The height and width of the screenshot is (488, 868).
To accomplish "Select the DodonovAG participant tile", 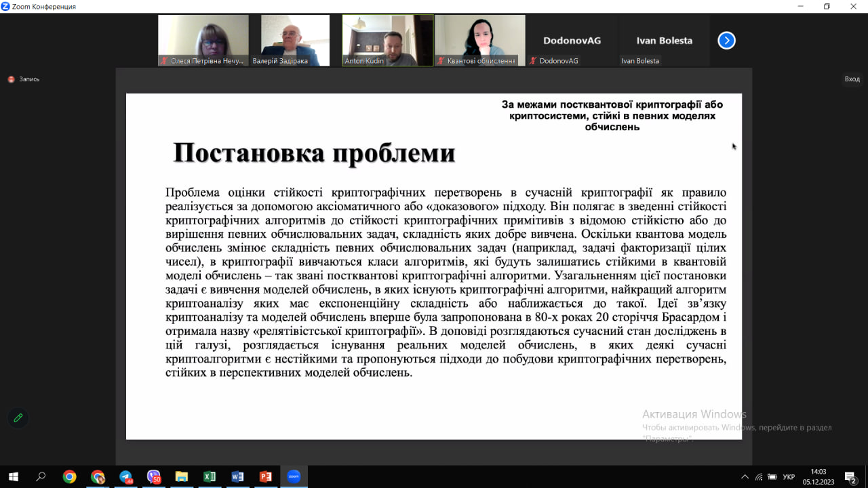I will tap(570, 41).
